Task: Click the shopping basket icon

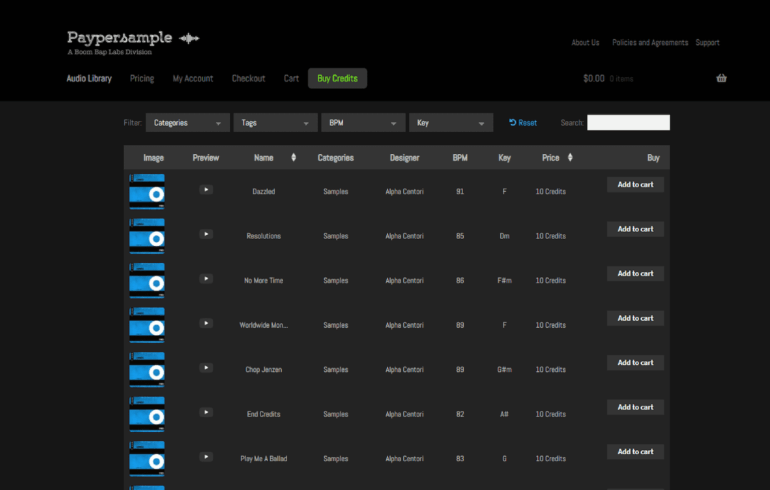Action: point(721,78)
